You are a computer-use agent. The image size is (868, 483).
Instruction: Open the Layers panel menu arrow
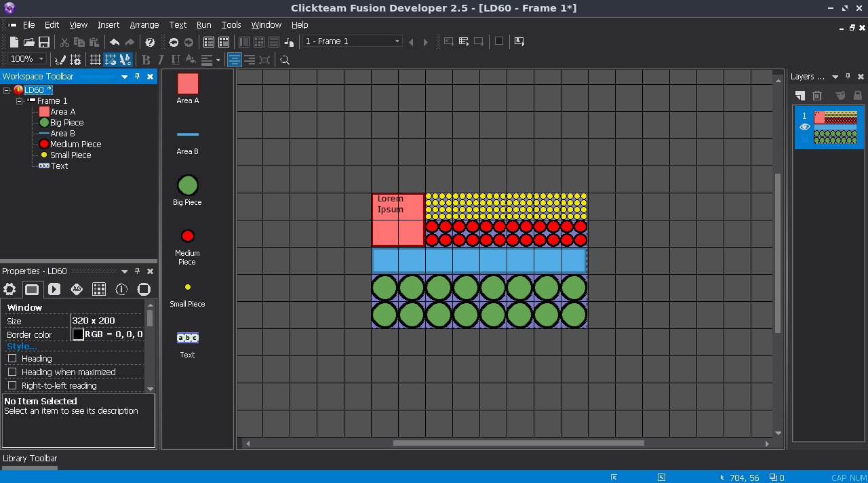click(835, 77)
